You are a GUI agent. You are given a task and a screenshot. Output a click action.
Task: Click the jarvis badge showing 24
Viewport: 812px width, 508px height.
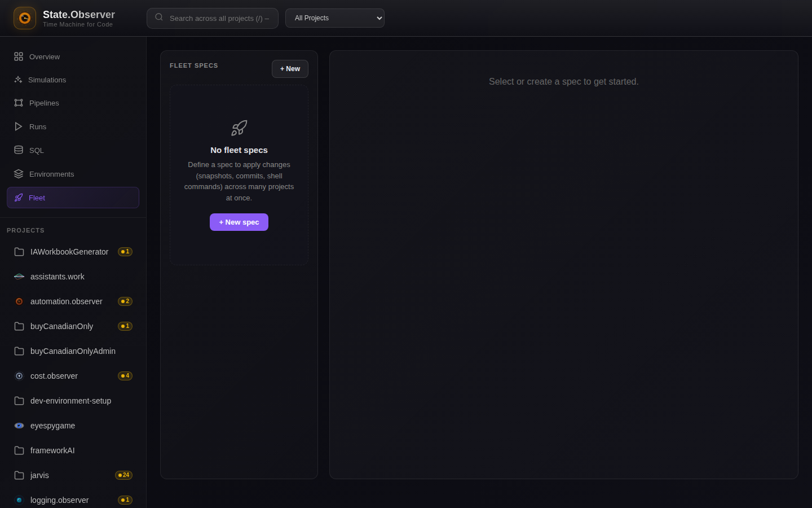pyautogui.click(x=124, y=475)
